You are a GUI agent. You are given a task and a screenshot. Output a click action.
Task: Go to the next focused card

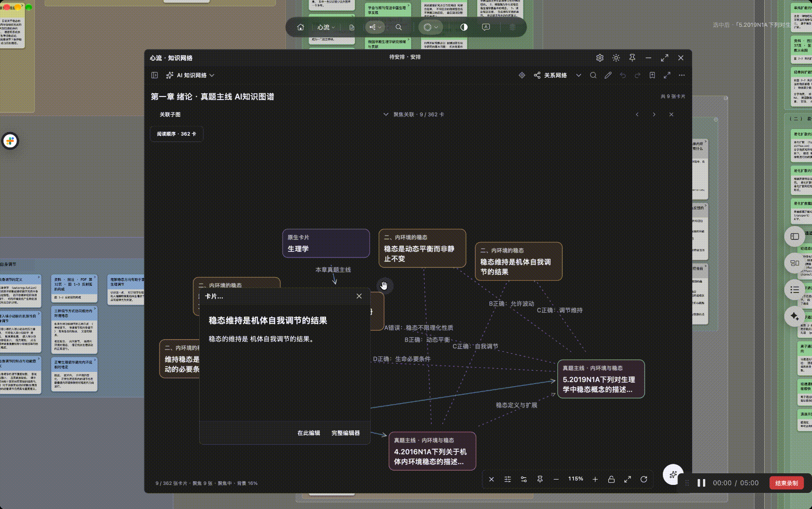(654, 115)
